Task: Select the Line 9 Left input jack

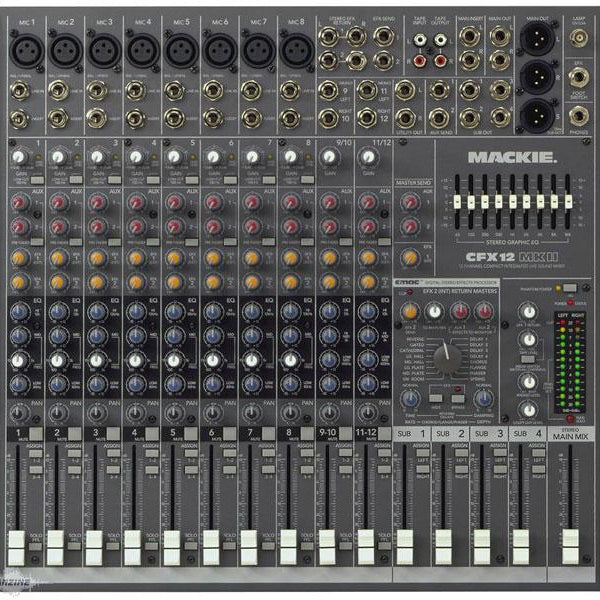Action: point(328,90)
